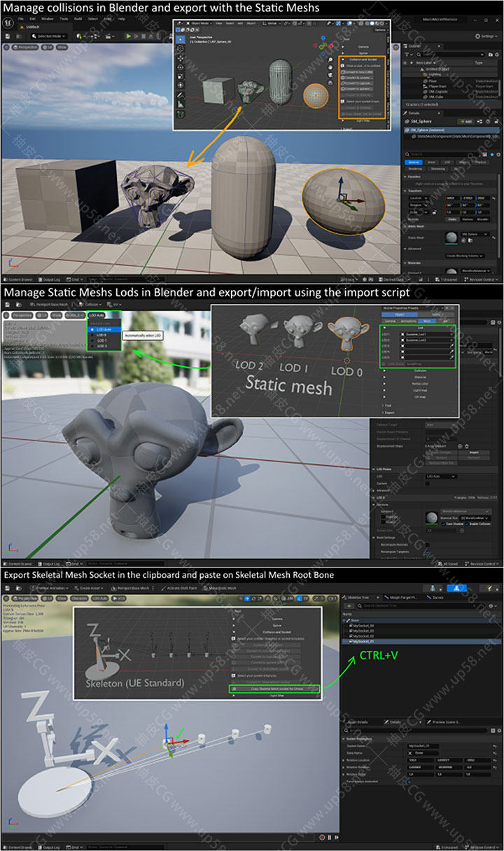Viewport: 504px width, 851px height.
Task: Open Object Mode dropdown in the Blender inset
Action: pos(199,23)
